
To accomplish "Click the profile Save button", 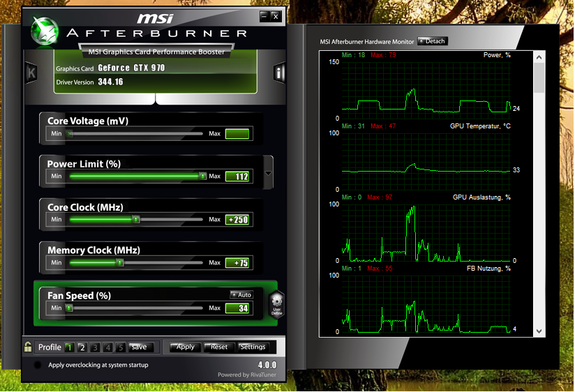I will point(141,347).
